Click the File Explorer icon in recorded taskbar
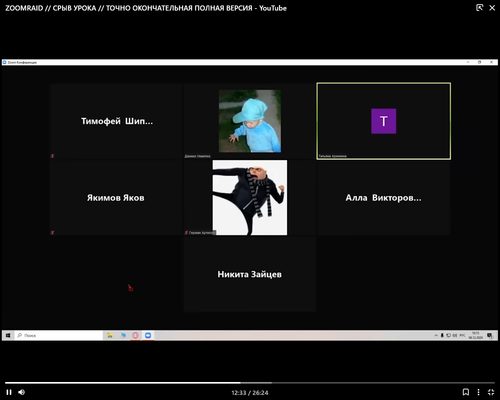 (110, 335)
